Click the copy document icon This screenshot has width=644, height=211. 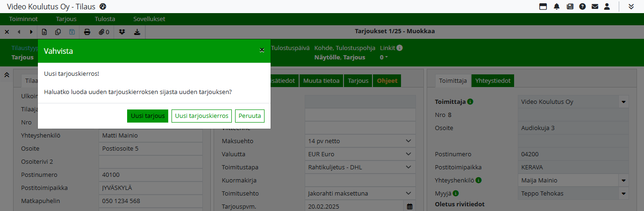pyautogui.click(x=58, y=32)
